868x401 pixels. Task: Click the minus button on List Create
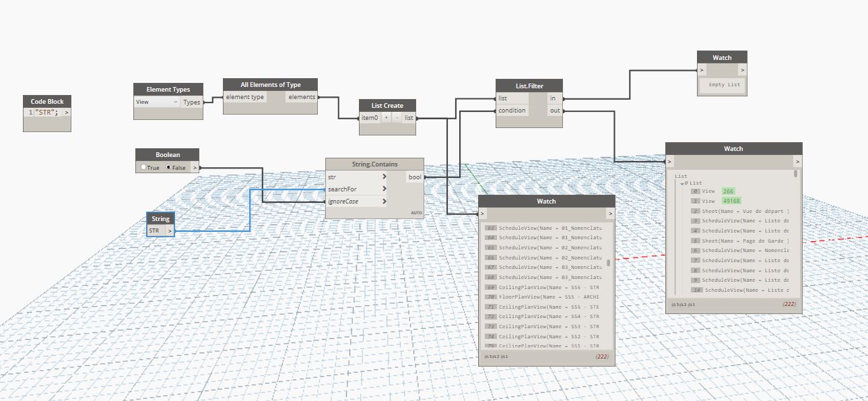pyautogui.click(x=397, y=118)
